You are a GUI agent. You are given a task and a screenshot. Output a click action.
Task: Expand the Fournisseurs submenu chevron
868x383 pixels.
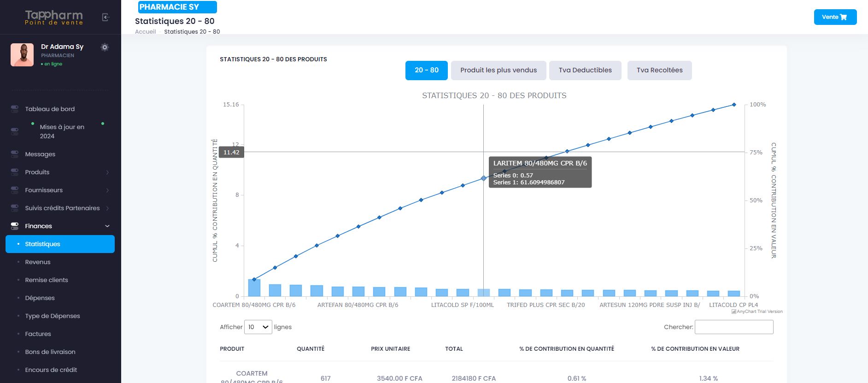[107, 190]
